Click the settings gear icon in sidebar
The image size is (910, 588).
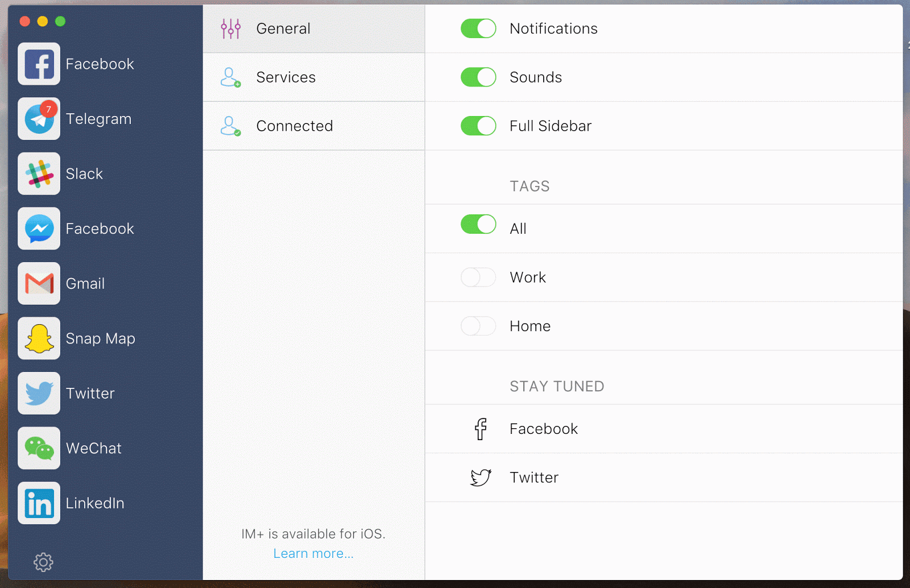pyautogui.click(x=43, y=562)
